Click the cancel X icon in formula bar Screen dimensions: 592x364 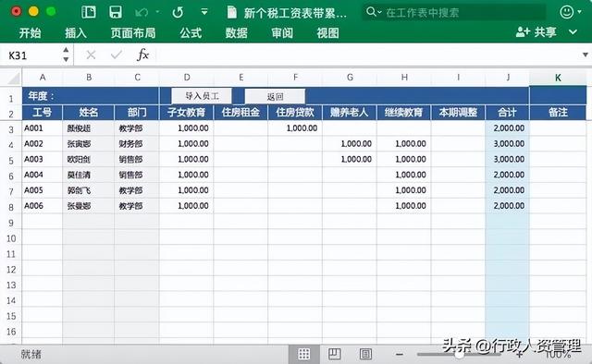point(91,55)
